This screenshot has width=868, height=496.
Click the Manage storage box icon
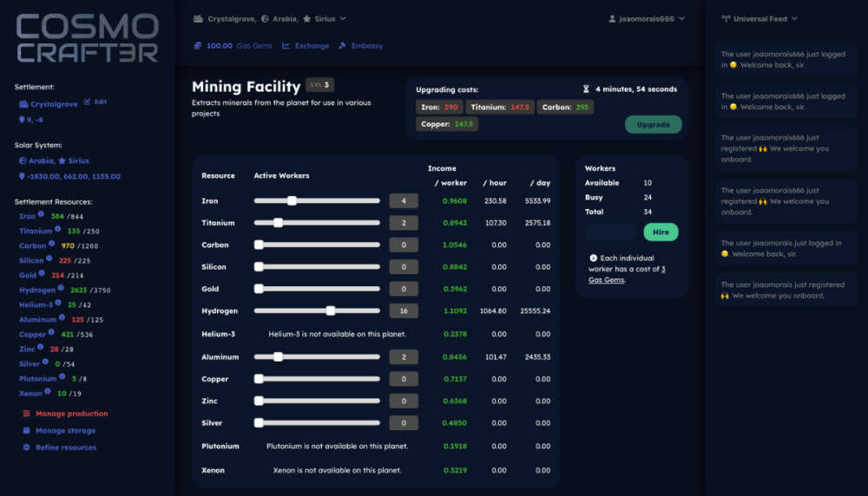[26, 431]
